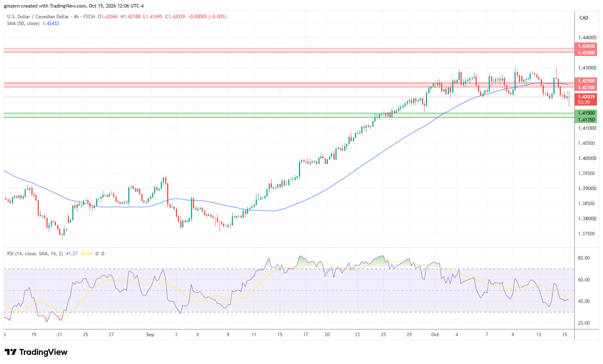Click the 1.41500 green support label
Viewport: 603px width, 364px height.
pyautogui.click(x=586, y=113)
